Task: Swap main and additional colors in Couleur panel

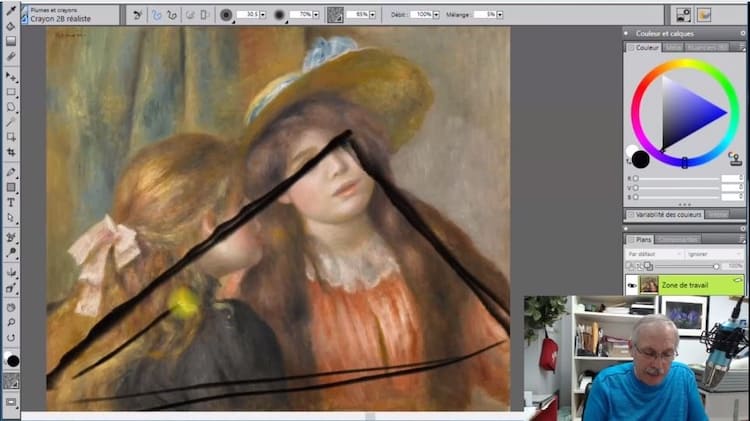Action: (629, 163)
